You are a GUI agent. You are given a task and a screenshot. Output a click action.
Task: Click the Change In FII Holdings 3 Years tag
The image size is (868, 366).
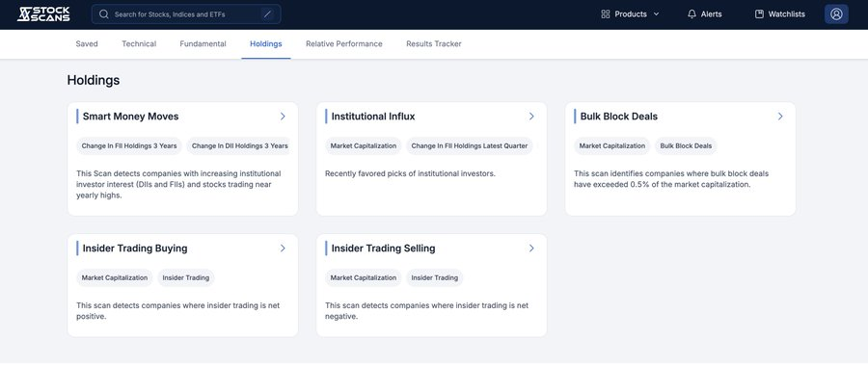[129, 146]
